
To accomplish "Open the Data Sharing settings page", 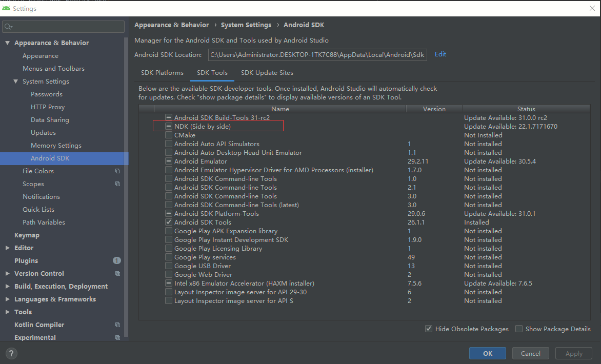I will (x=50, y=120).
